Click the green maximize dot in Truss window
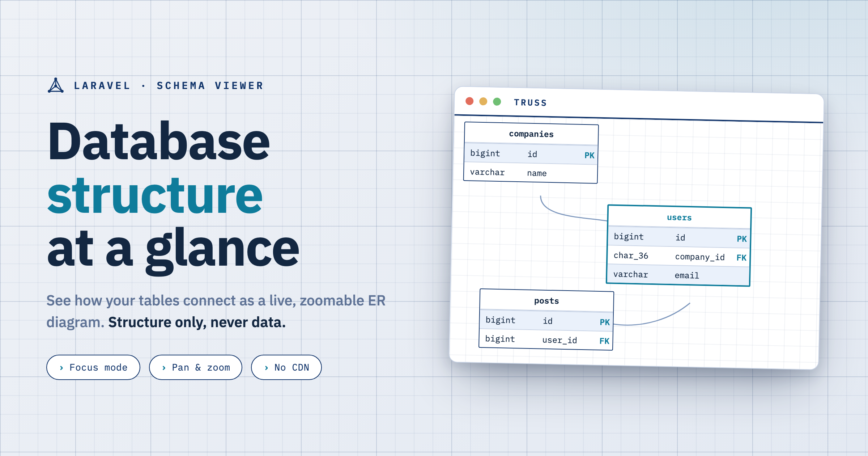Screen dimensions: 868x456 coord(497,102)
